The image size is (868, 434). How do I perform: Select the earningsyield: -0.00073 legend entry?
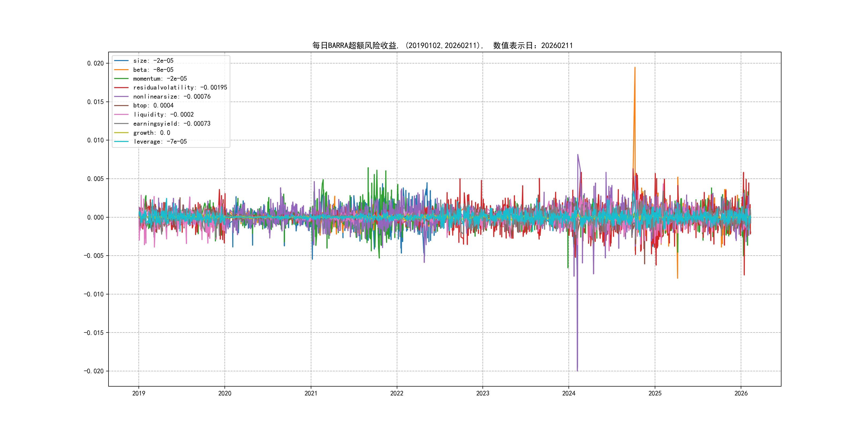(172, 124)
